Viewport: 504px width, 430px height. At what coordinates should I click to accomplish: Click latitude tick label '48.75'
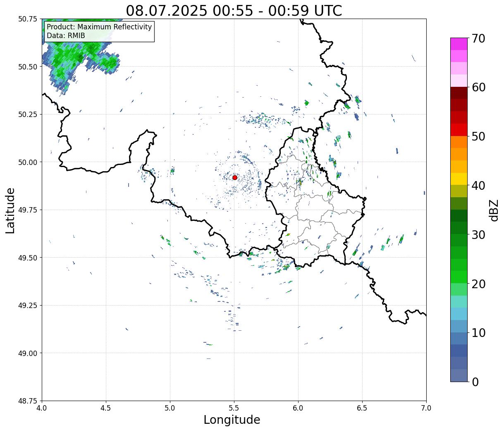(28, 401)
